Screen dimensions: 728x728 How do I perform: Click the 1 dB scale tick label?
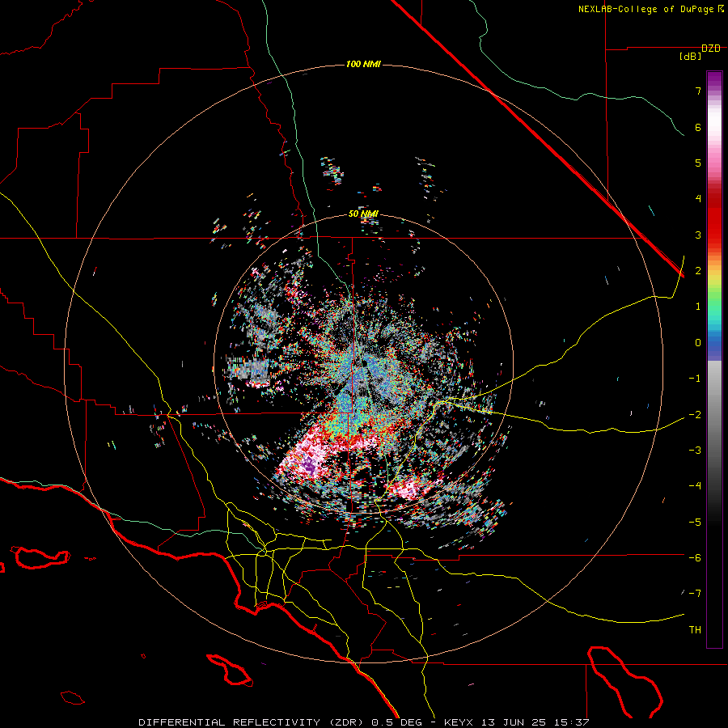[x=698, y=307]
